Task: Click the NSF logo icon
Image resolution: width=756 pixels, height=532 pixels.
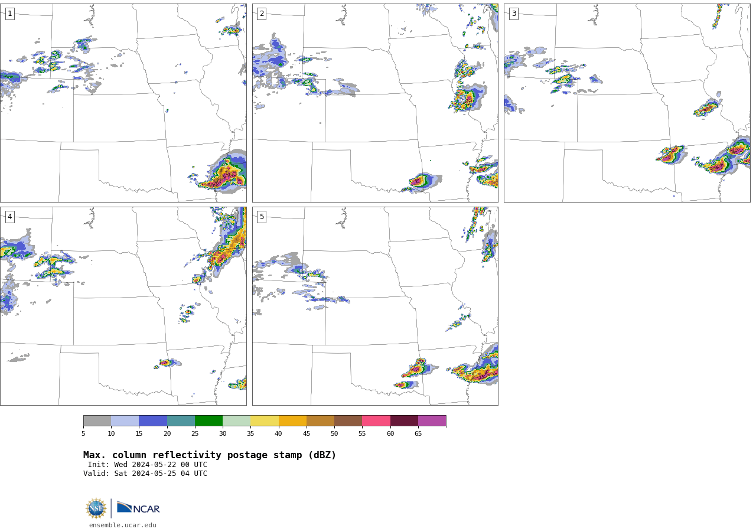Action: [x=96, y=508]
